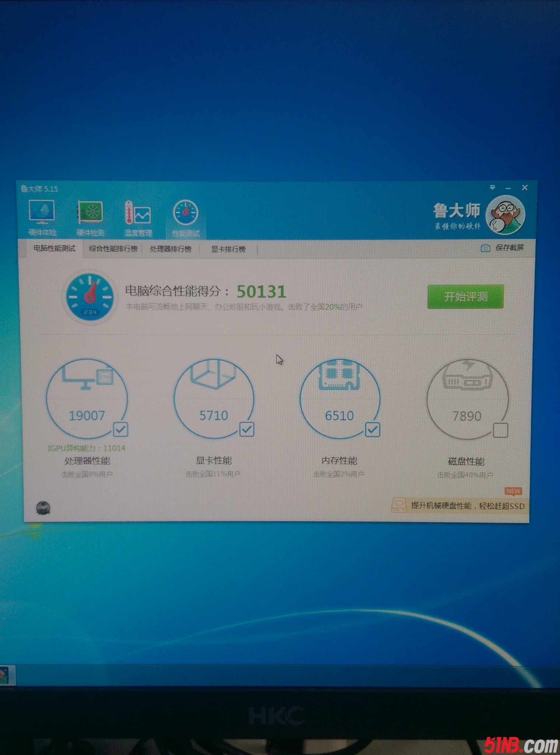The image size is (560, 755).
Task: Click the processor score 19007
Action: tap(87, 416)
